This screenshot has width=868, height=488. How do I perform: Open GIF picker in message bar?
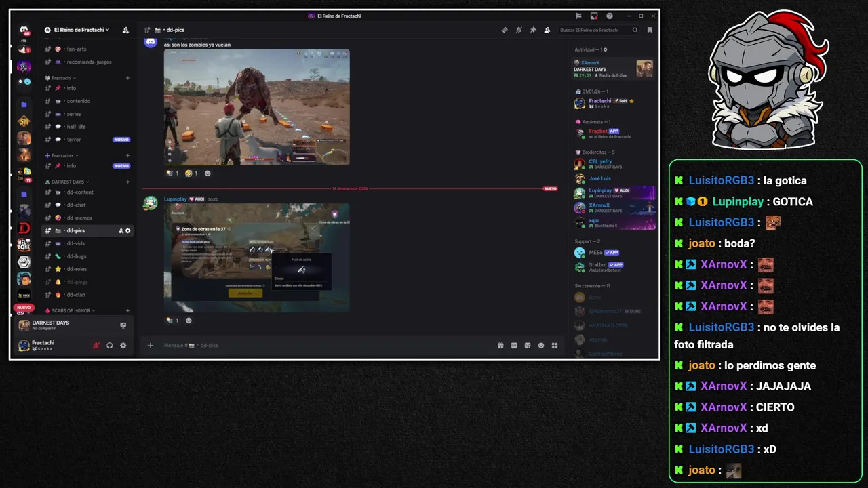[x=514, y=346]
